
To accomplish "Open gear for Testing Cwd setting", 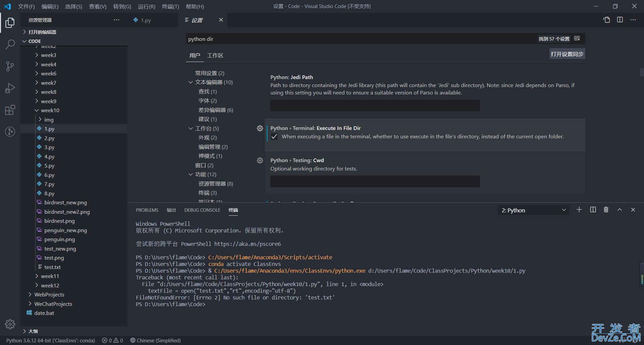I will 260,160.
